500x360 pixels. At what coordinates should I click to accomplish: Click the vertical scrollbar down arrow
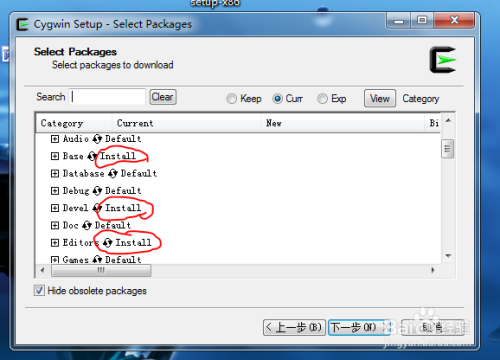point(448,256)
